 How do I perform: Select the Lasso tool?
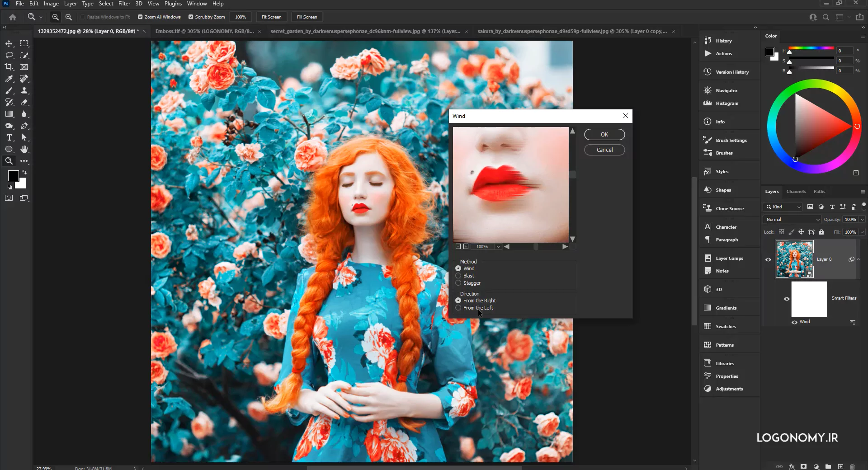(9, 55)
